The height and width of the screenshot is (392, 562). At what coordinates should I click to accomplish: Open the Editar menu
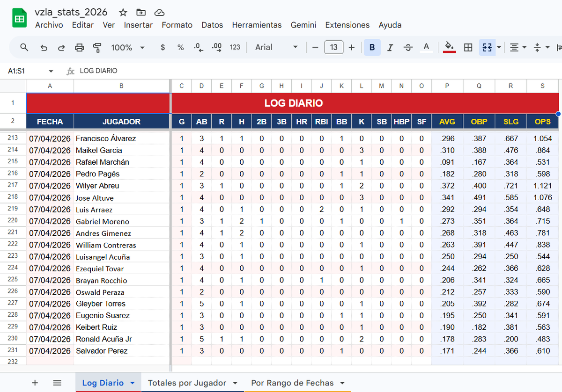(x=83, y=25)
